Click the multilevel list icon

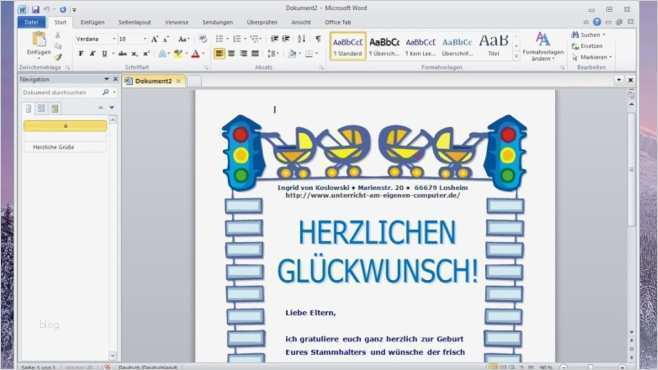pos(254,39)
